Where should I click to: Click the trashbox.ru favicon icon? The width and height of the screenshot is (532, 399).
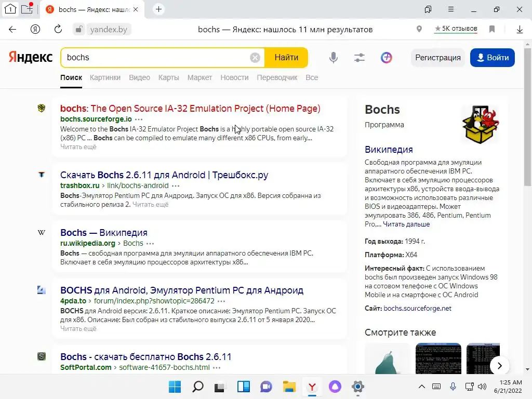point(42,175)
